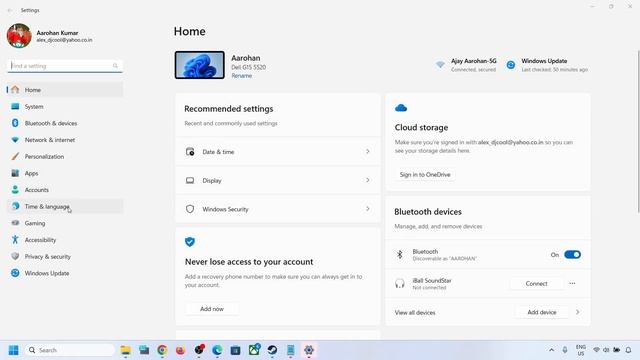Viewport: 640px width, 360px height.
Task: Click the OneDrive cloud icon
Action: [x=401, y=108]
